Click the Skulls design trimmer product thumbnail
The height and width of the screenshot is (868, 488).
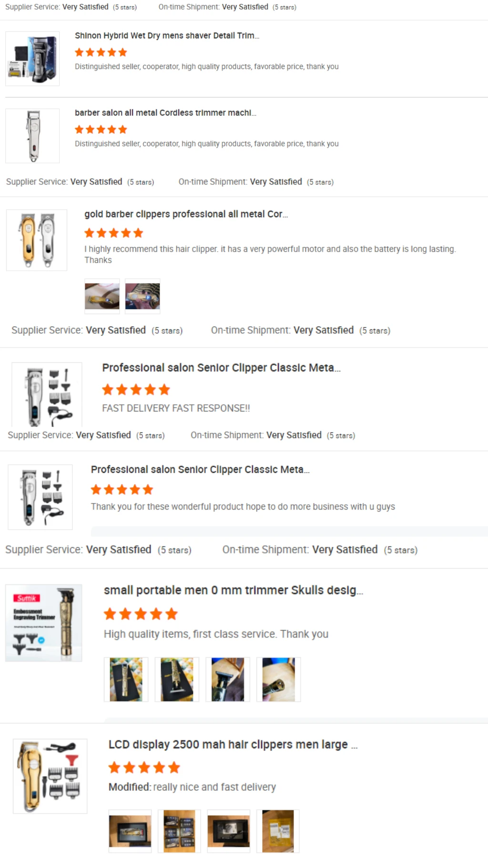[43, 623]
